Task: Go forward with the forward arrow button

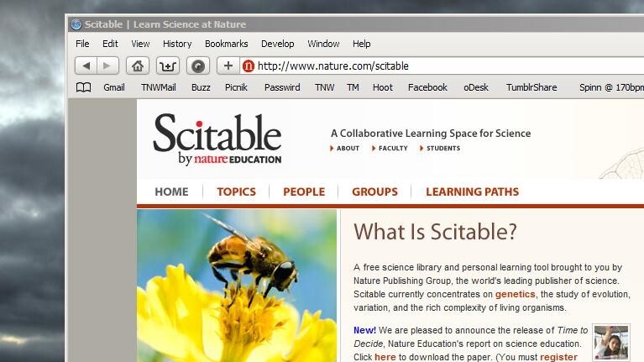Action: pos(107,66)
